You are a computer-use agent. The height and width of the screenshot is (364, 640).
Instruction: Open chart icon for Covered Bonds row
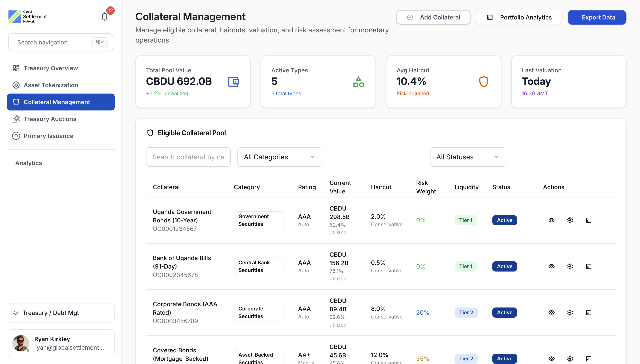589,358
